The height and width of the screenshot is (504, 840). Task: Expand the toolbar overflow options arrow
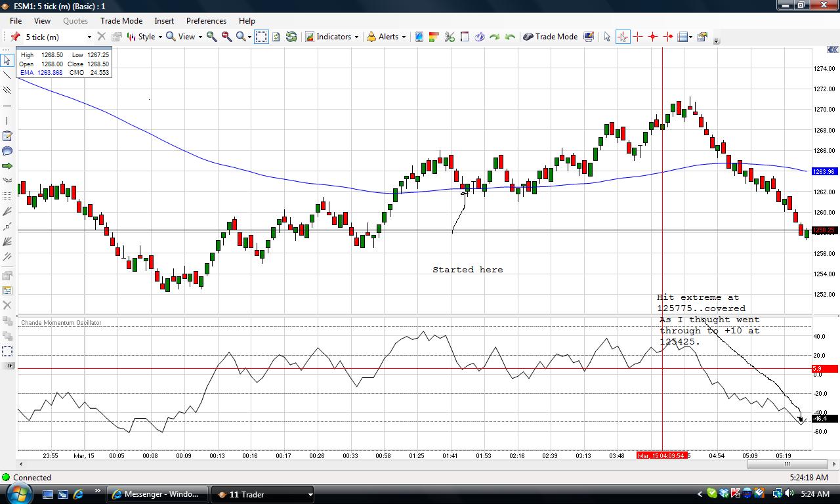coord(717,40)
